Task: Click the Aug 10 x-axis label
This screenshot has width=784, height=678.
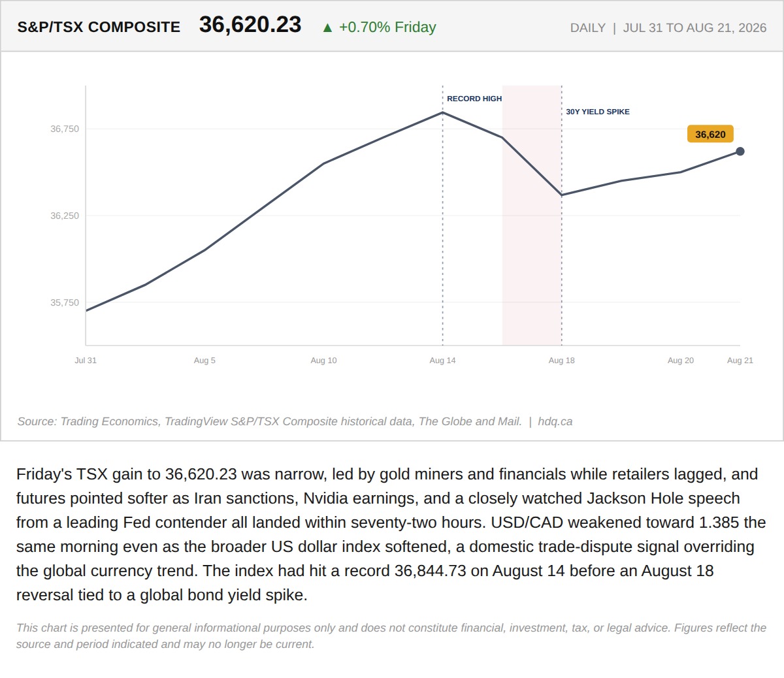Action: [323, 361]
